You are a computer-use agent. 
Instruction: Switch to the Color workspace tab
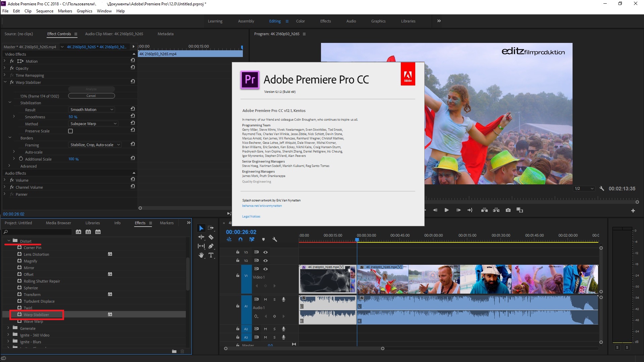(300, 21)
